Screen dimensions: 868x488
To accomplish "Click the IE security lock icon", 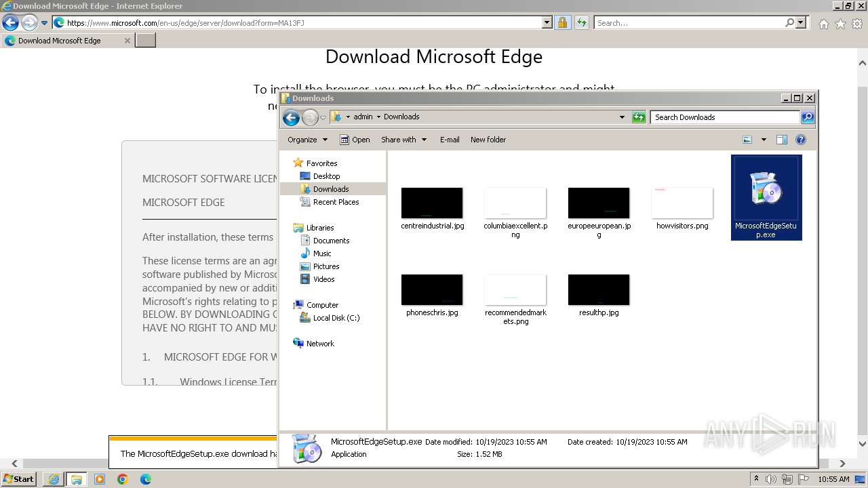I will (562, 23).
